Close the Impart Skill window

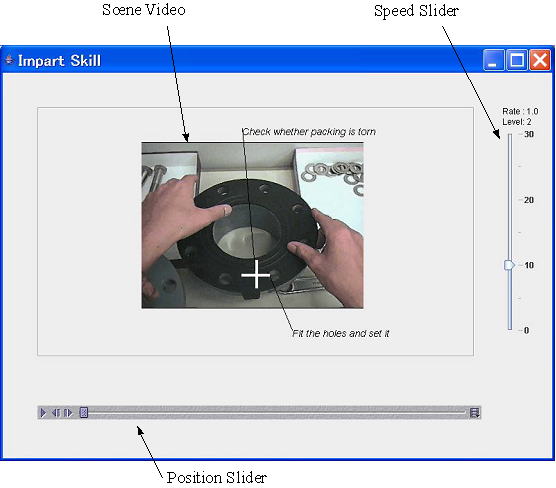point(540,60)
